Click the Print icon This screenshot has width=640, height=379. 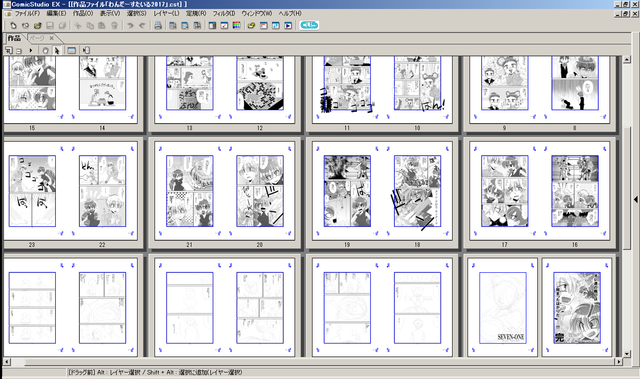click(x=158, y=26)
